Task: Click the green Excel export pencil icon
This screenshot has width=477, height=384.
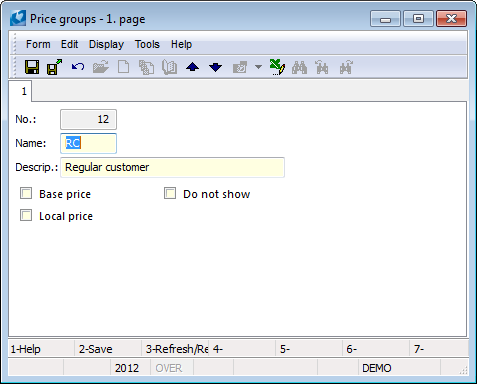Action: point(277,67)
